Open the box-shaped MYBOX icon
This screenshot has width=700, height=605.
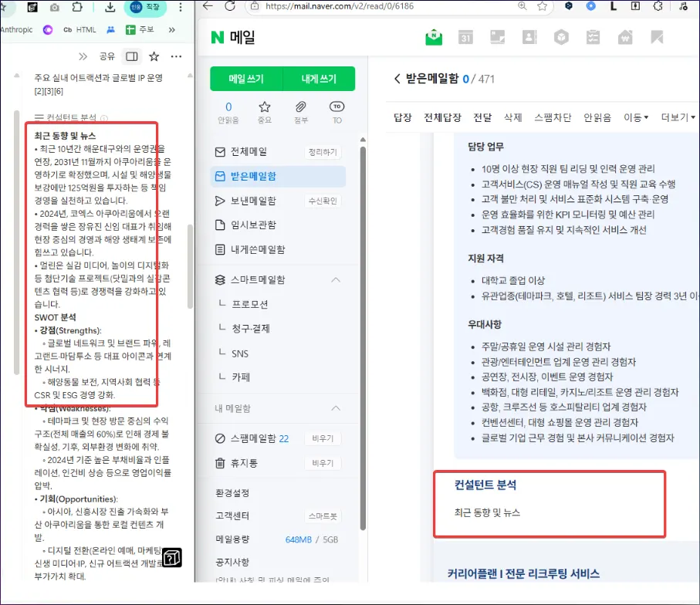(561, 37)
